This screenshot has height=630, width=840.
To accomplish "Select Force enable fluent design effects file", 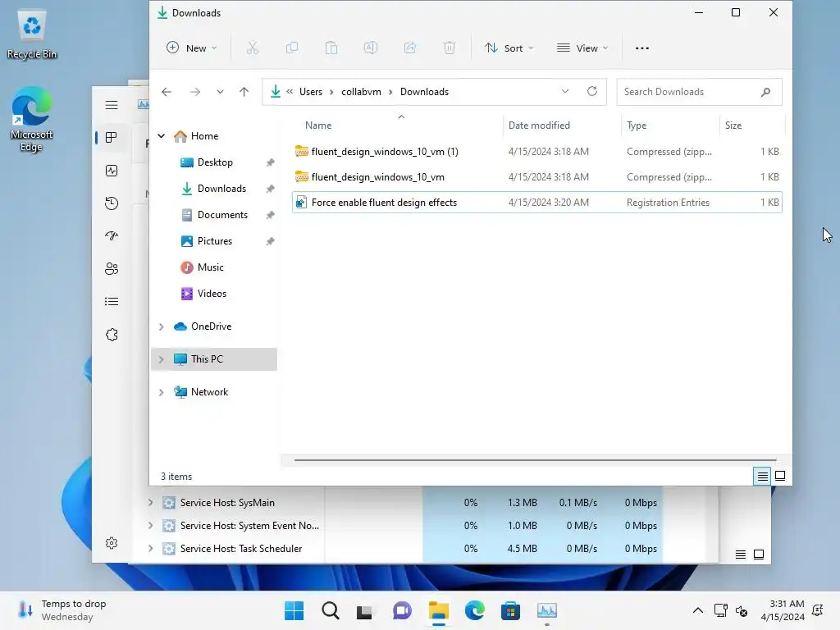I will pyautogui.click(x=536, y=203).
